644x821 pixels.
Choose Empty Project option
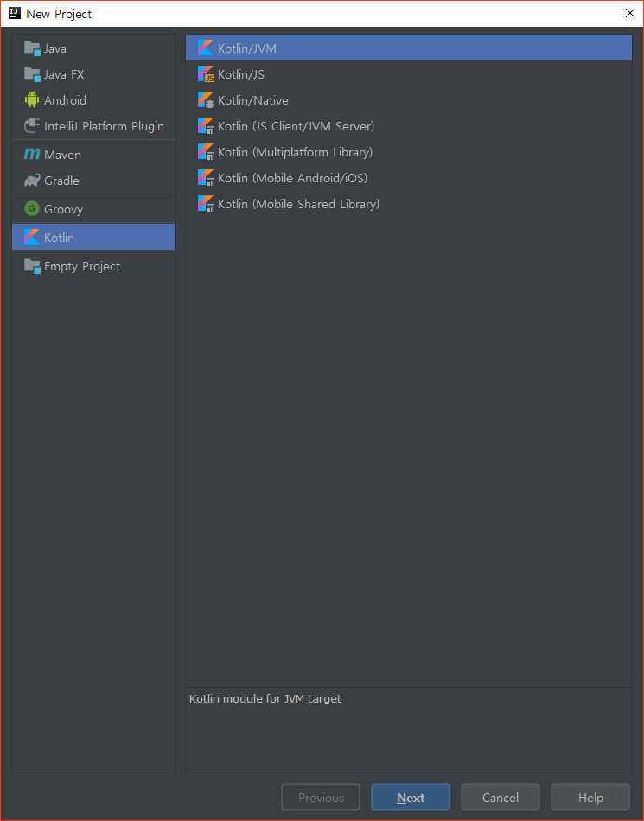[x=93, y=266]
